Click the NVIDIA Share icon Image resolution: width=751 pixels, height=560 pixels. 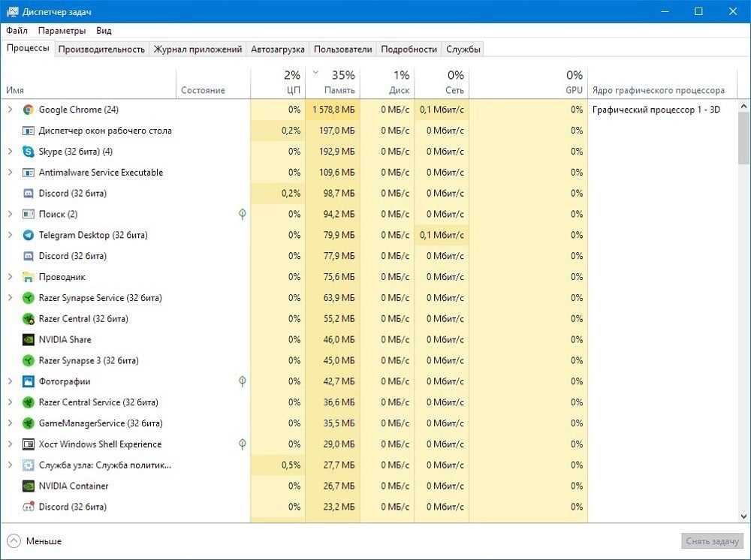tap(29, 339)
